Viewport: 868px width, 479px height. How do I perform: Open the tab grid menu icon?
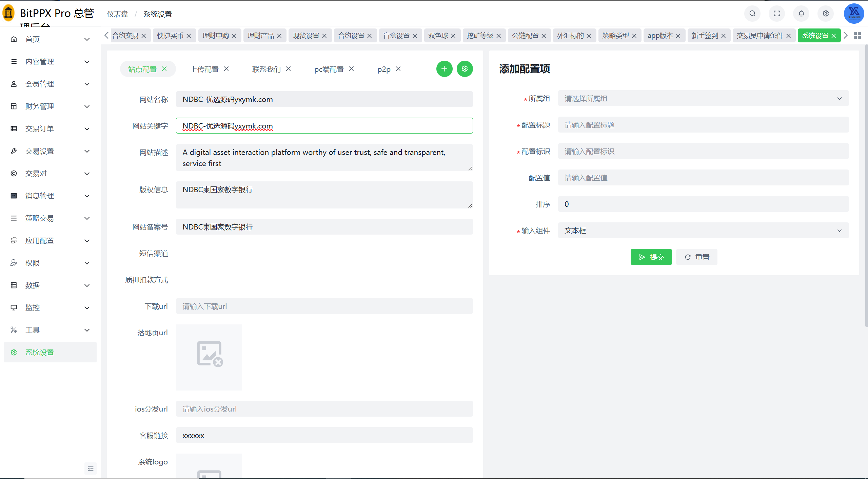[x=857, y=36]
